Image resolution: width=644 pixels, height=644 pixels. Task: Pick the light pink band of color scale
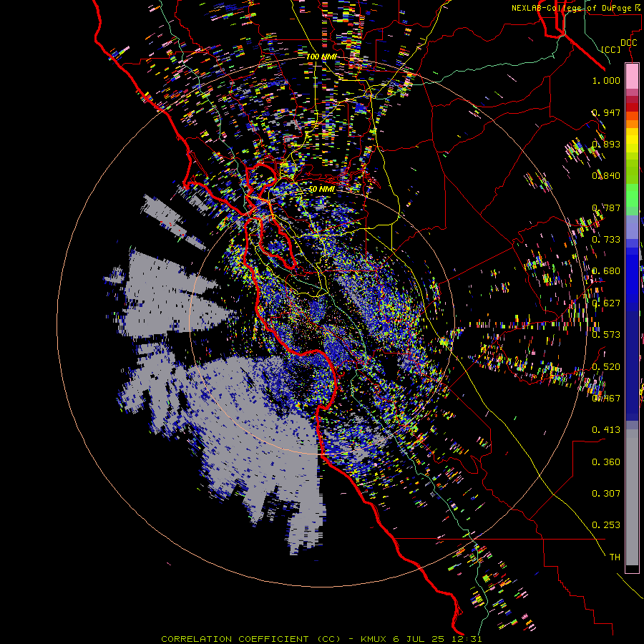pos(632,76)
